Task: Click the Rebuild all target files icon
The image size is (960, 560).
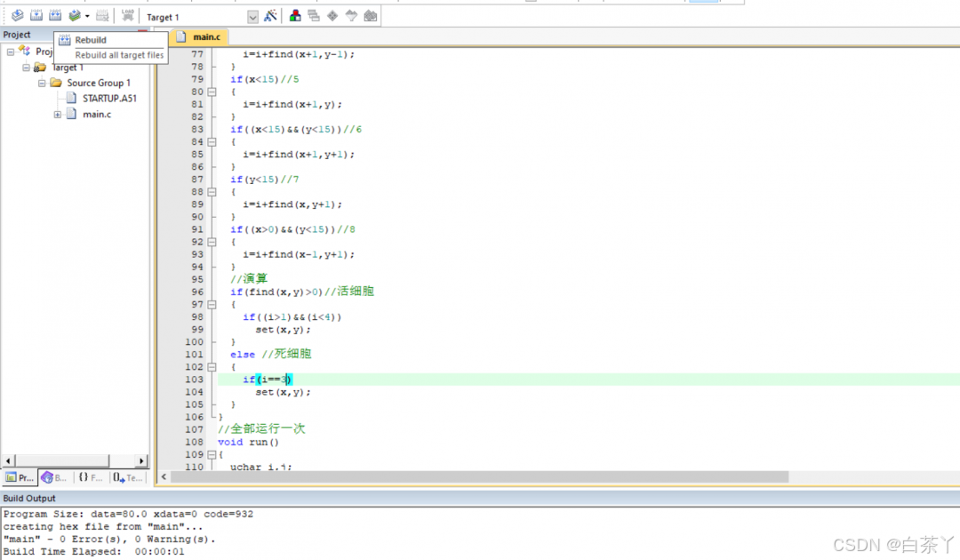Action: (x=55, y=16)
